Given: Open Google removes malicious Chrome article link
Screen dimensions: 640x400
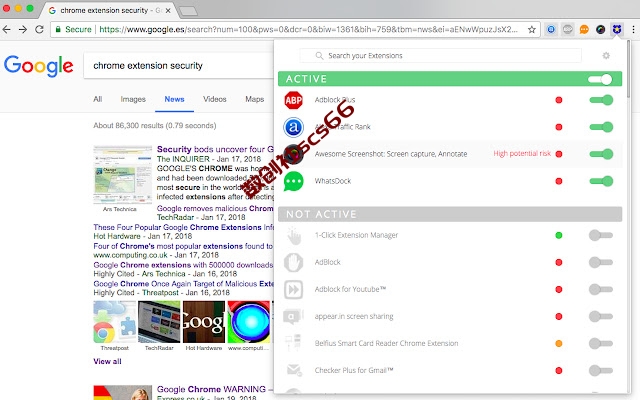Looking at the screenshot, I should [215, 209].
